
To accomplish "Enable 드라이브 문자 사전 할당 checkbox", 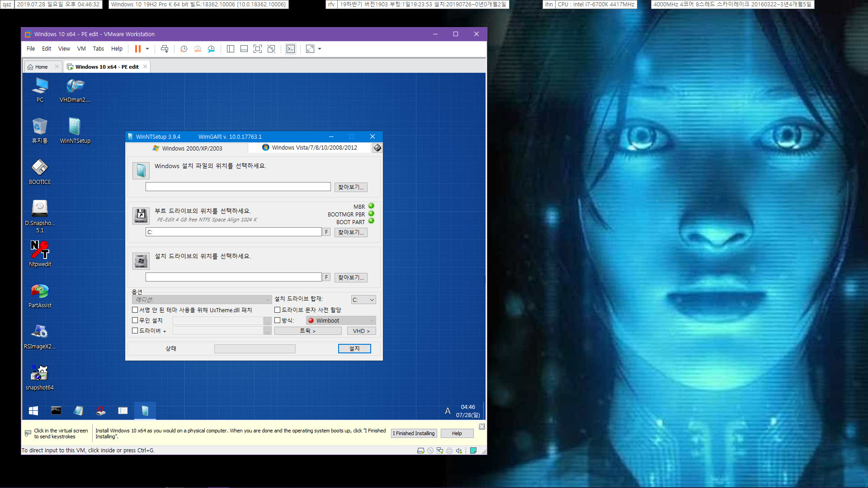I will (x=277, y=309).
